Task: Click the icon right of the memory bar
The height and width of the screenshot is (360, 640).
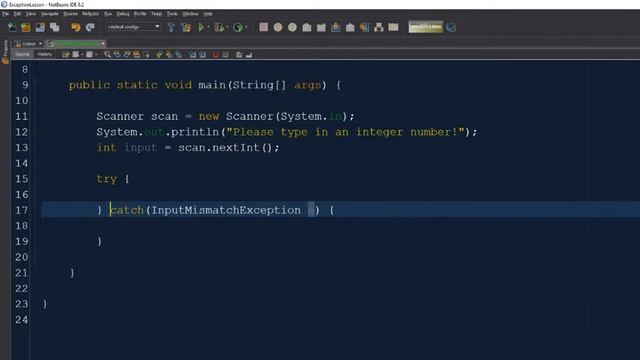Action: point(451,27)
